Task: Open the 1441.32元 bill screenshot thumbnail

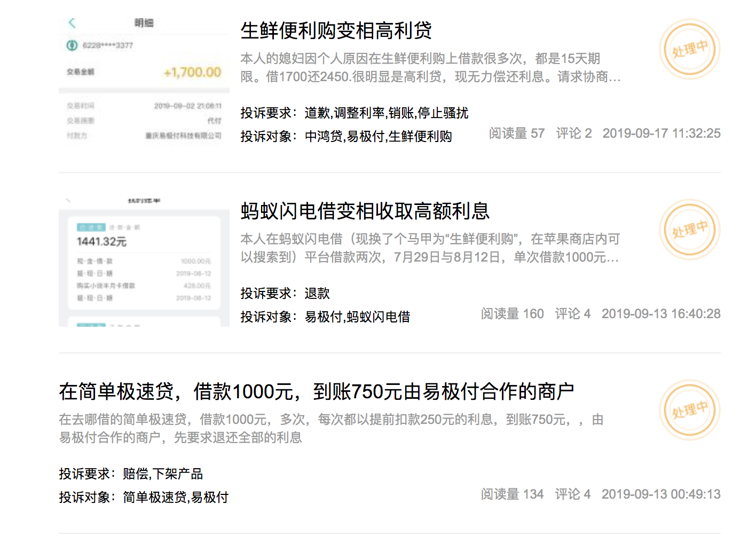Action: (144, 261)
